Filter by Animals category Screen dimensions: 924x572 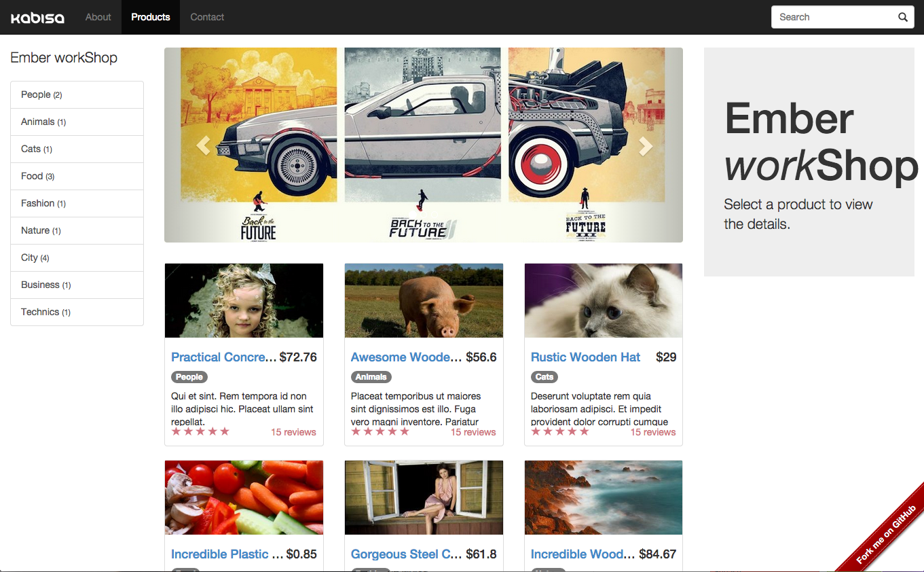(x=77, y=122)
